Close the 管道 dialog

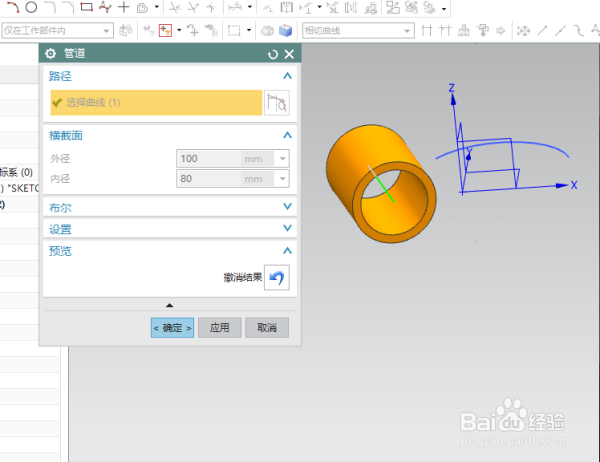point(290,54)
